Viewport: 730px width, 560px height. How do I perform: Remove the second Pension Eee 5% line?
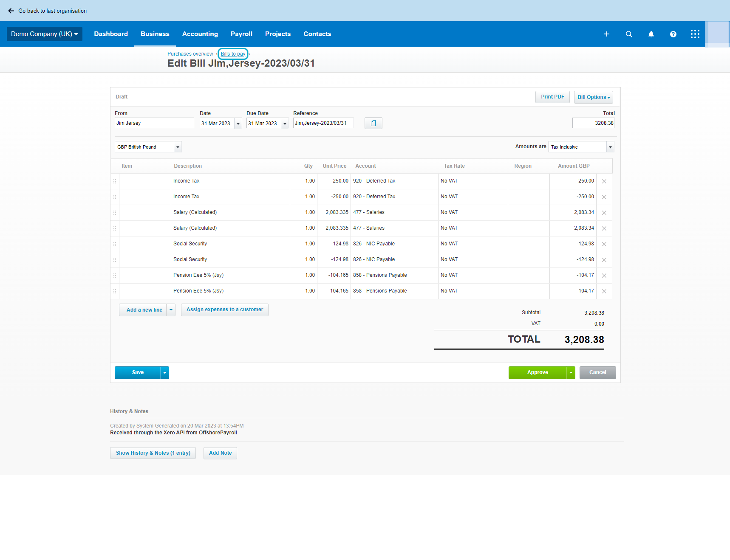click(x=604, y=291)
